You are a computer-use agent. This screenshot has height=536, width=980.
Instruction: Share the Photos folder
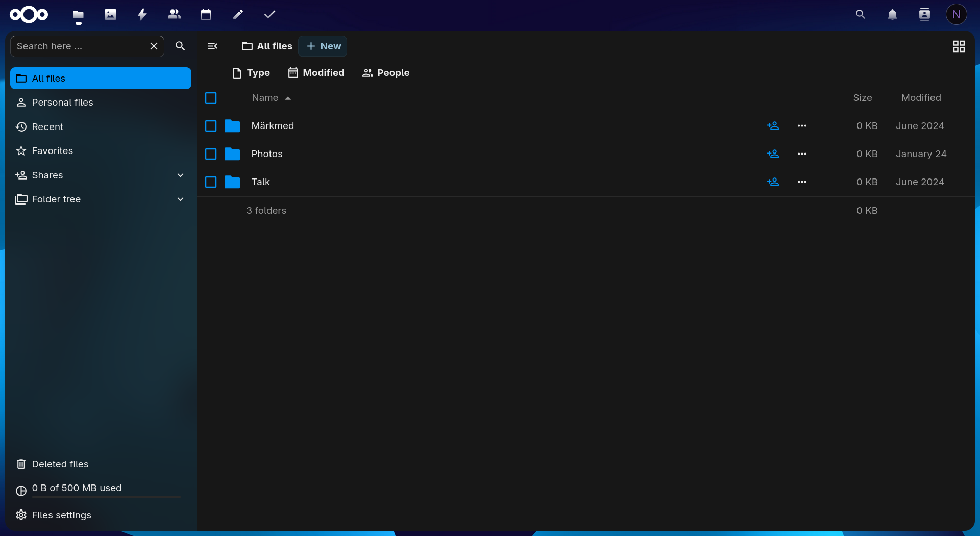click(x=773, y=154)
